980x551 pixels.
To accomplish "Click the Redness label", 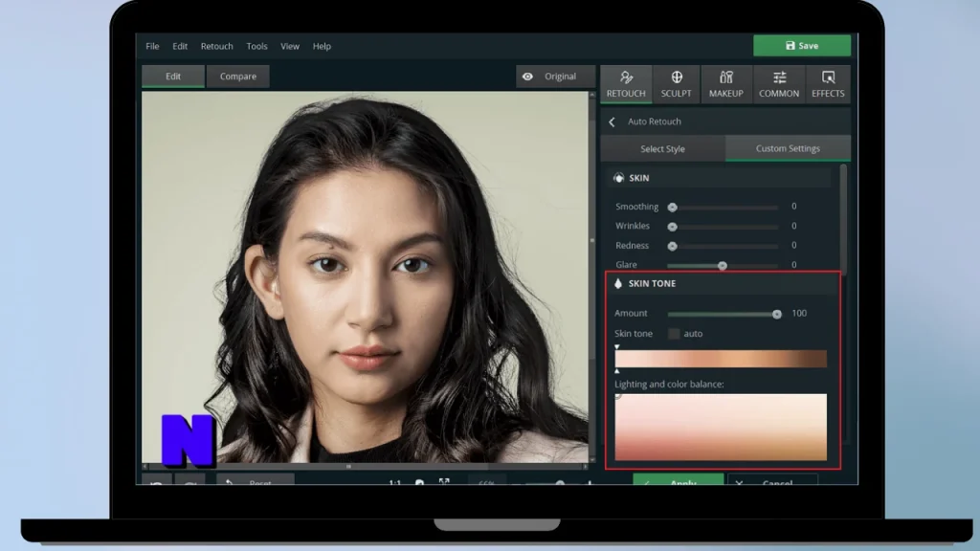I will click(632, 246).
